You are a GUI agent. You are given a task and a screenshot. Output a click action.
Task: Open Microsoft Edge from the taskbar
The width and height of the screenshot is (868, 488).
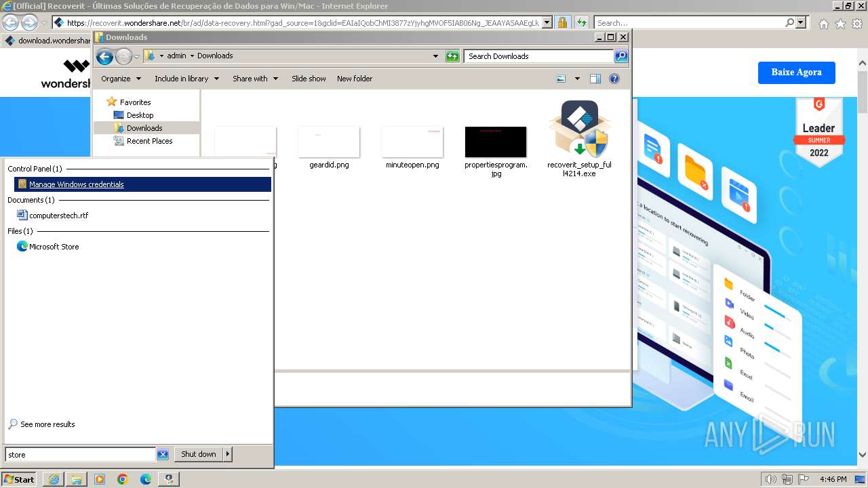pyautogui.click(x=146, y=479)
